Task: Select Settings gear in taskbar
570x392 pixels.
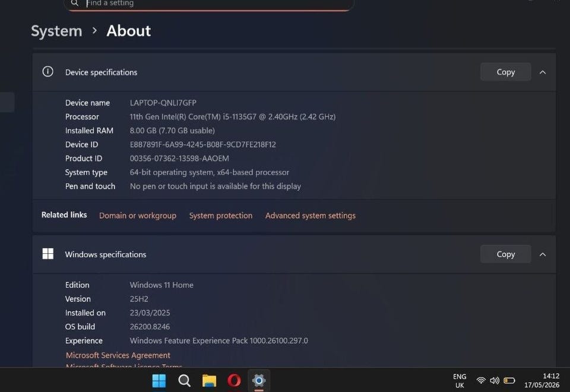Action: tap(259, 381)
